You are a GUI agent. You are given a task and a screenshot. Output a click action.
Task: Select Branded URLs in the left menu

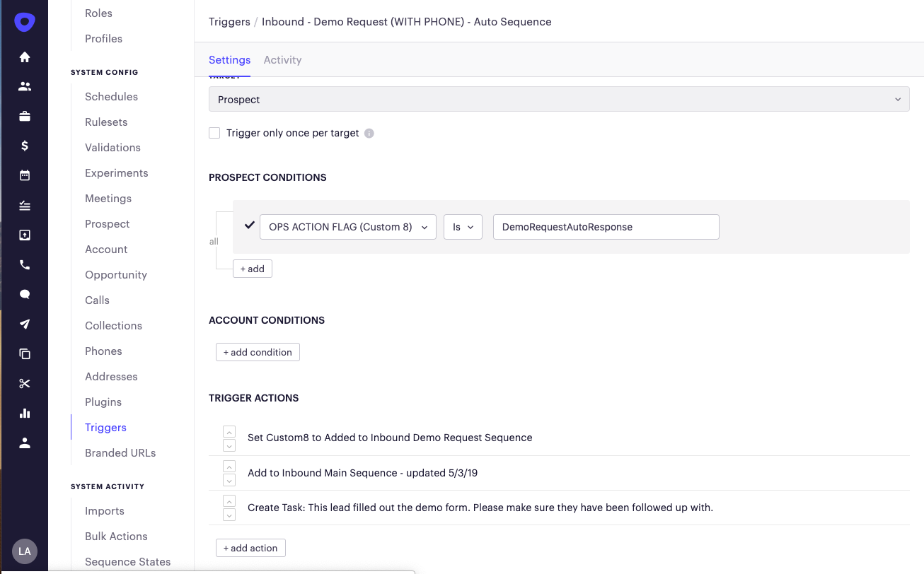120,452
